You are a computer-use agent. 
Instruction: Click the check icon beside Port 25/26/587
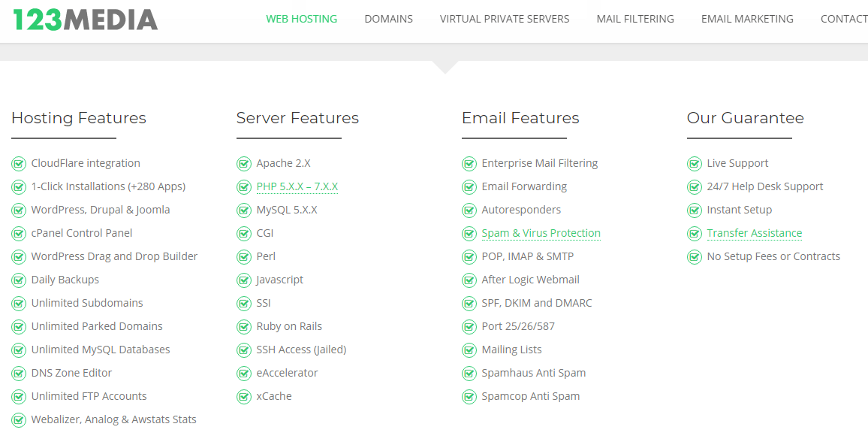tap(469, 326)
